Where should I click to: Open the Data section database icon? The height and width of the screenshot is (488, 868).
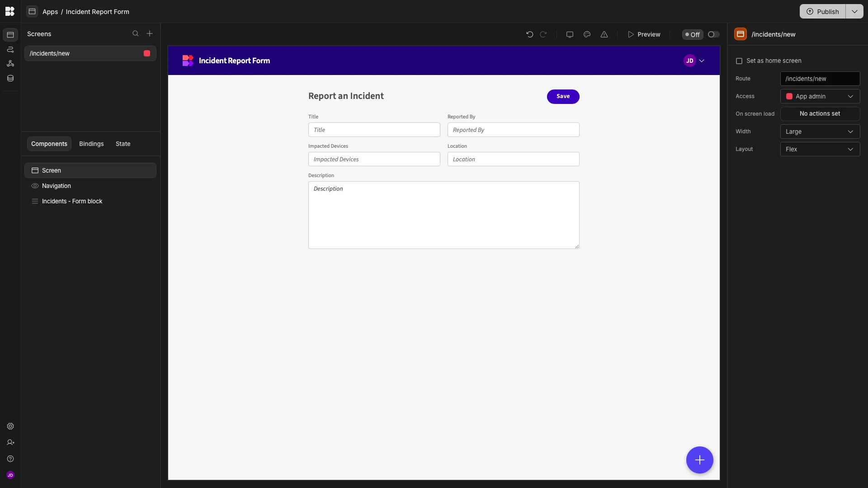[x=10, y=78]
